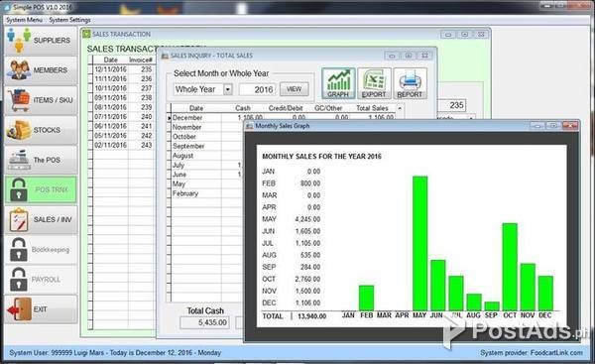Close the Monthly Sales Graph window
This screenshot has height=364, width=595.
pyautogui.click(x=570, y=126)
